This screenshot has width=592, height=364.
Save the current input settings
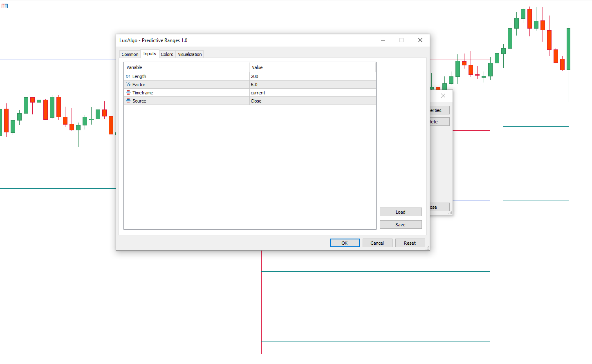pyautogui.click(x=401, y=225)
